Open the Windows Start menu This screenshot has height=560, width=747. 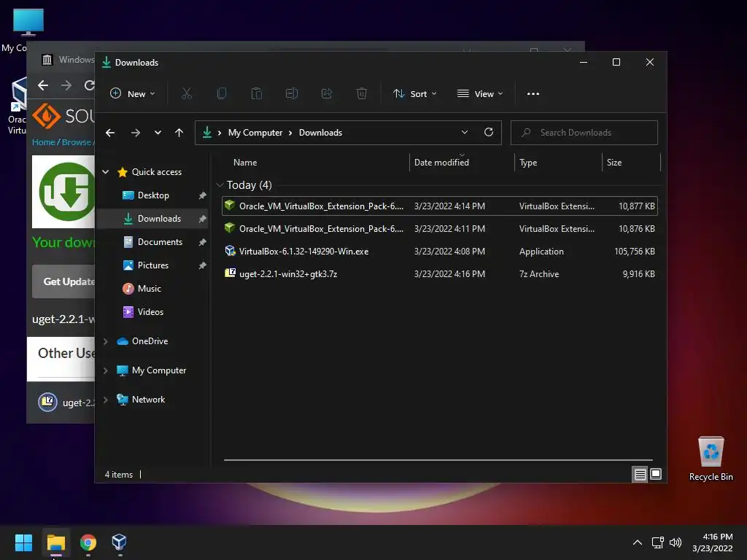coord(23,542)
